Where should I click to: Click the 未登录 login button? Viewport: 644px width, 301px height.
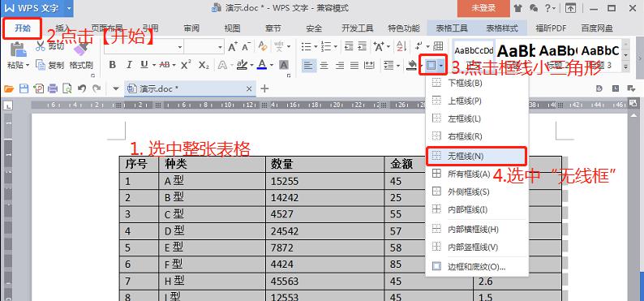483,8
